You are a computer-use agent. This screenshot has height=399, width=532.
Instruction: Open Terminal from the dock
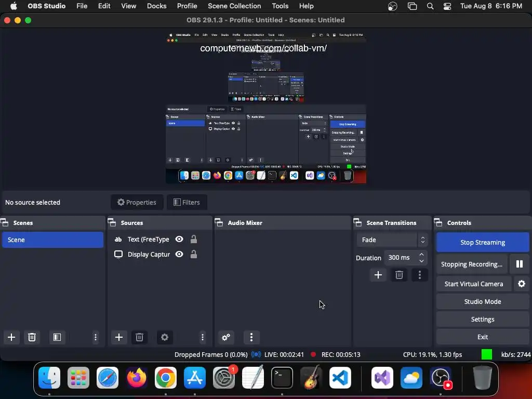coord(282,378)
